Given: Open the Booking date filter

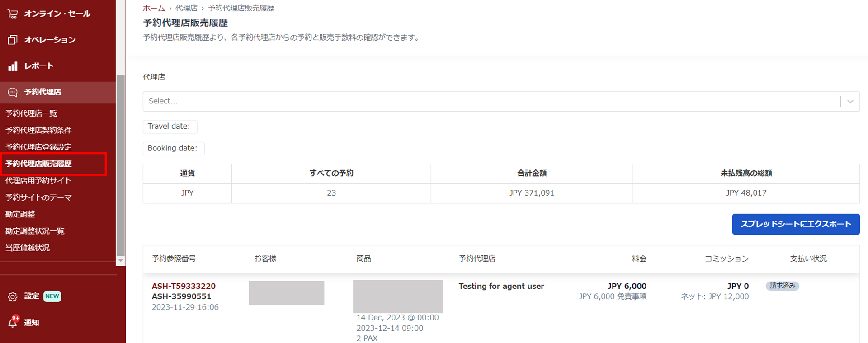Looking at the screenshot, I should click(173, 148).
